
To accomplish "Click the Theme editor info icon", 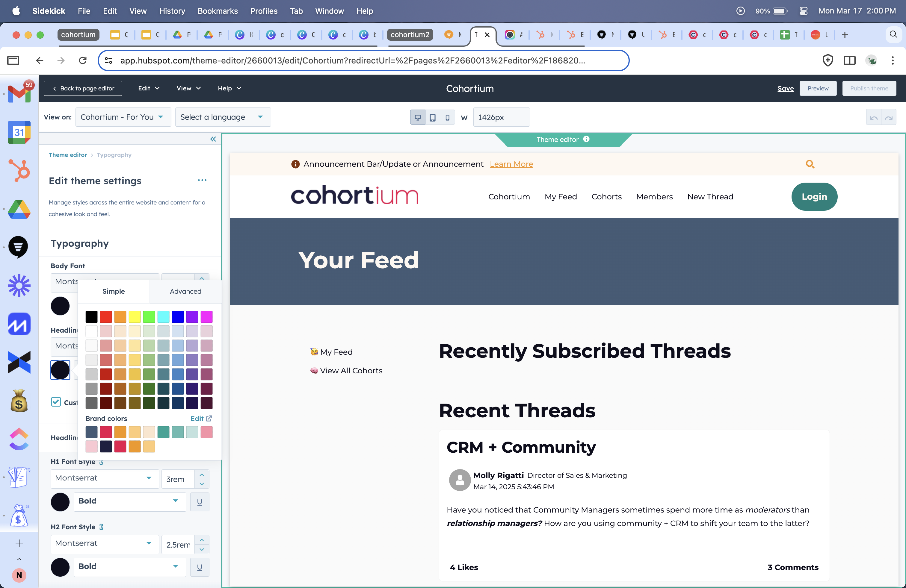I will click(587, 139).
